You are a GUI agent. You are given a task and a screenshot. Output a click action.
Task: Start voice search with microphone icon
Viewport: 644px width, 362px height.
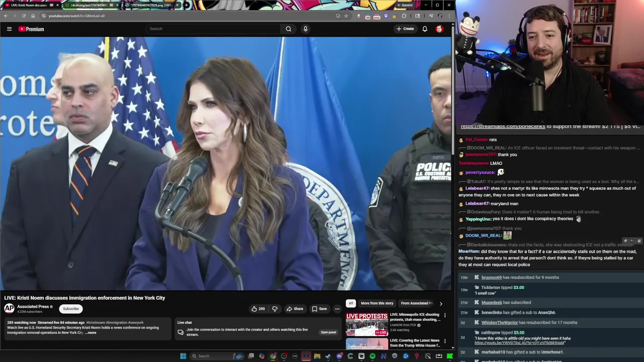tap(305, 29)
